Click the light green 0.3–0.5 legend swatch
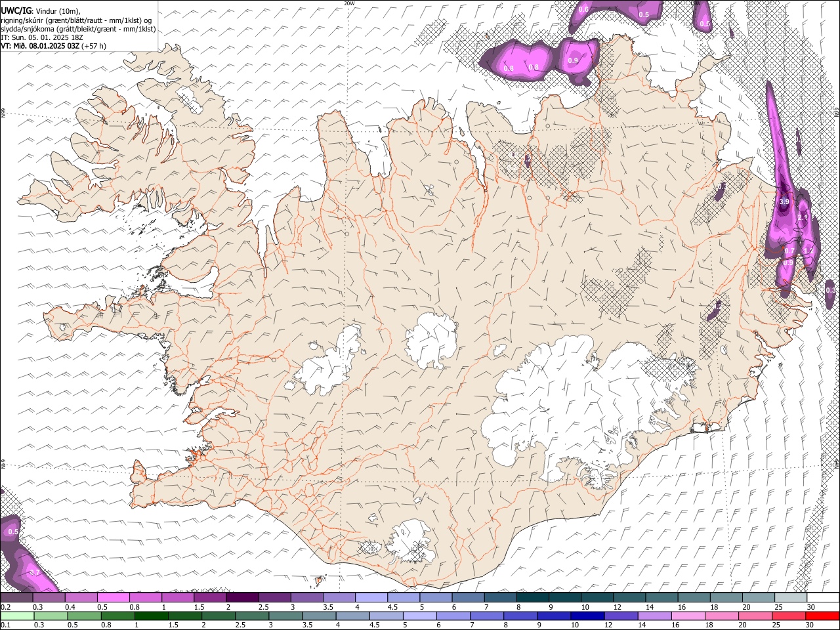 (51, 616)
